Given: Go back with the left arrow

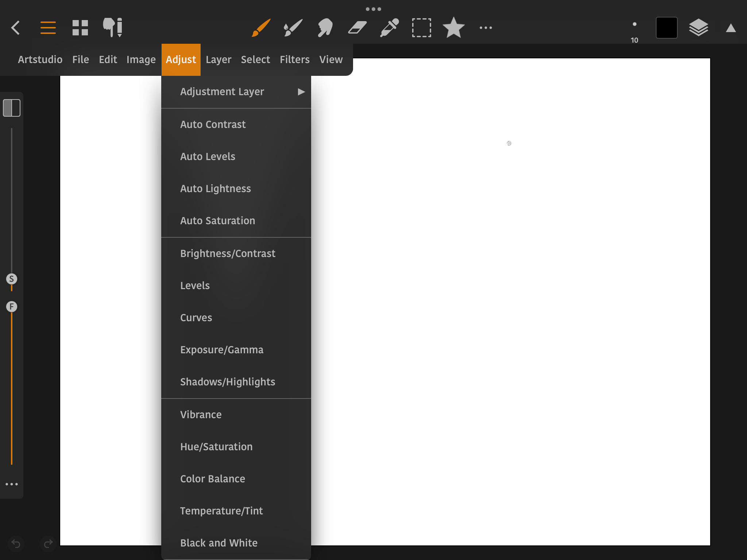Looking at the screenshot, I should click(x=16, y=28).
